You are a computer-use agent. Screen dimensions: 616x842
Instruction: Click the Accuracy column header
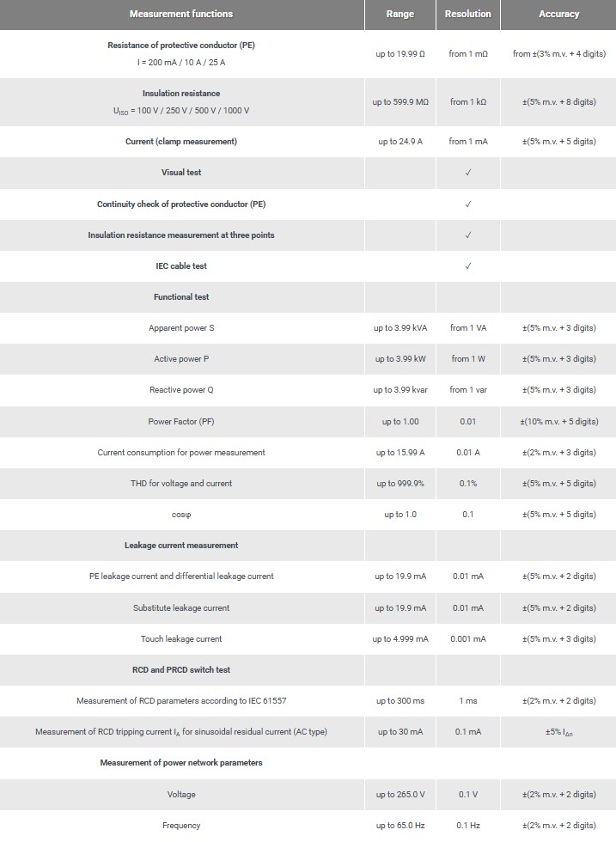pyautogui.click(x=558, y=14)
